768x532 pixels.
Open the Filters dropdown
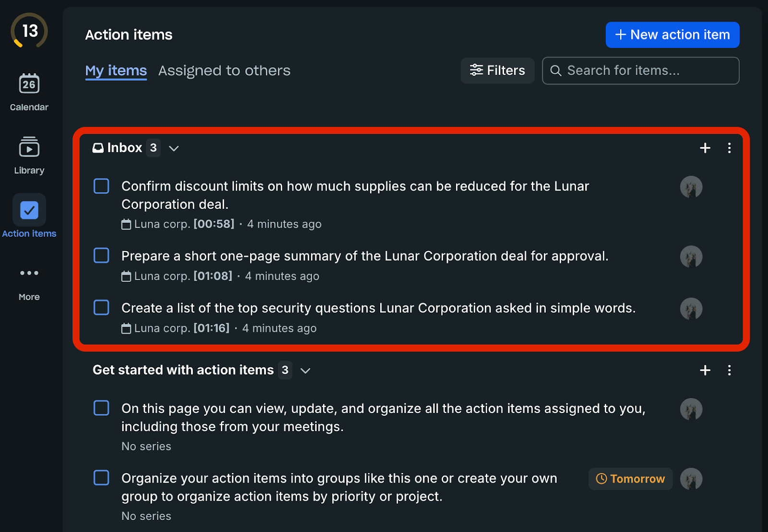[497, 71]
